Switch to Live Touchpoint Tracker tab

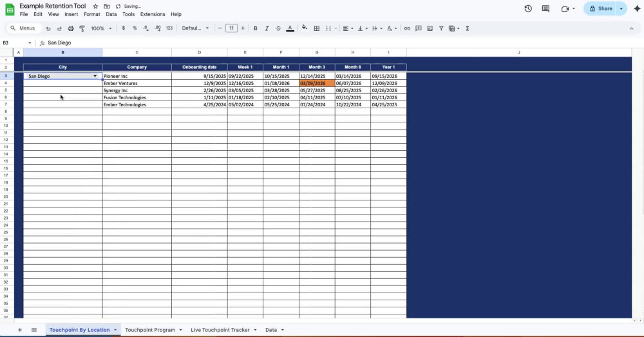pos(220,330)
